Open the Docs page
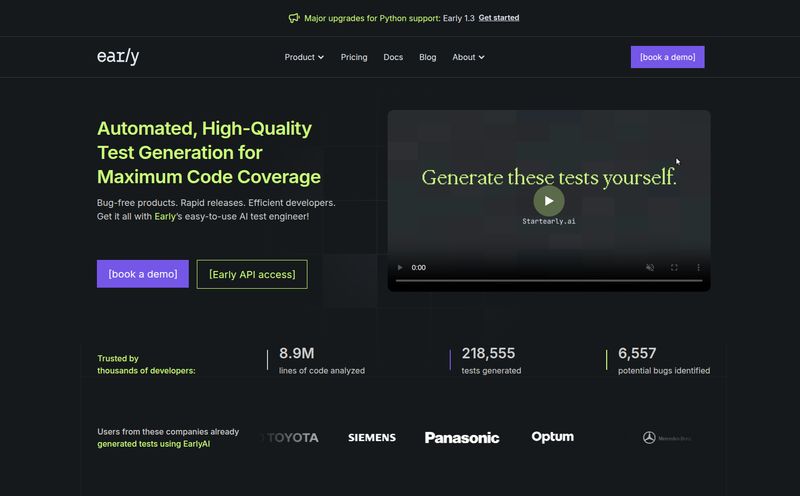The image size is (800, 496). point(393,57)
